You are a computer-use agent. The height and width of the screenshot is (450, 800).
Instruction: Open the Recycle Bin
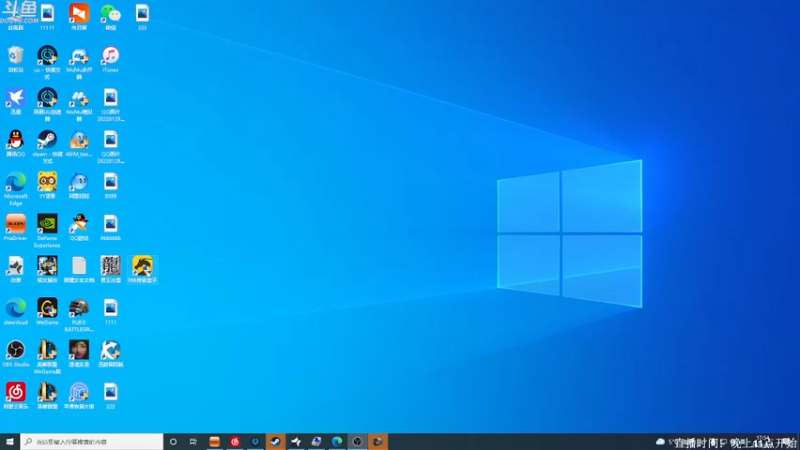point(16,55)
